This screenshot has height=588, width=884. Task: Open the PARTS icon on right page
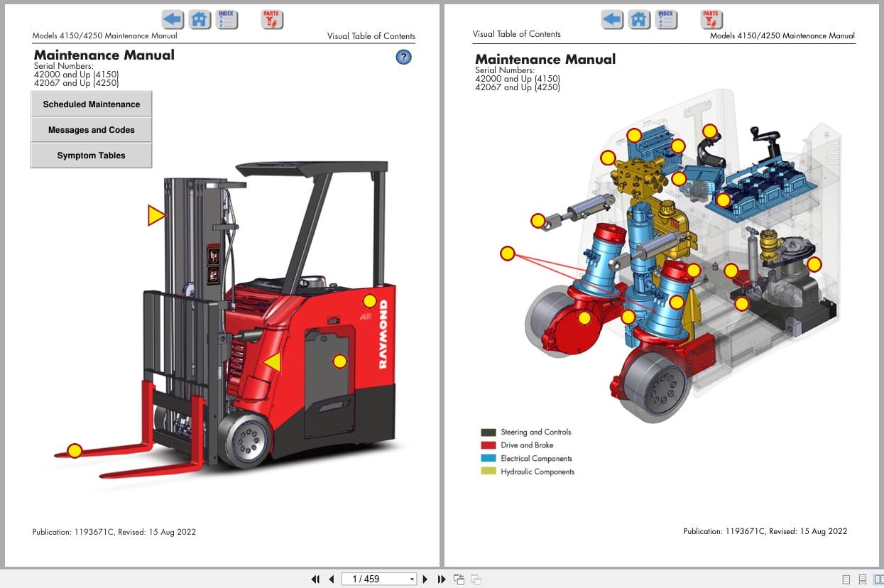click(711, 19)
